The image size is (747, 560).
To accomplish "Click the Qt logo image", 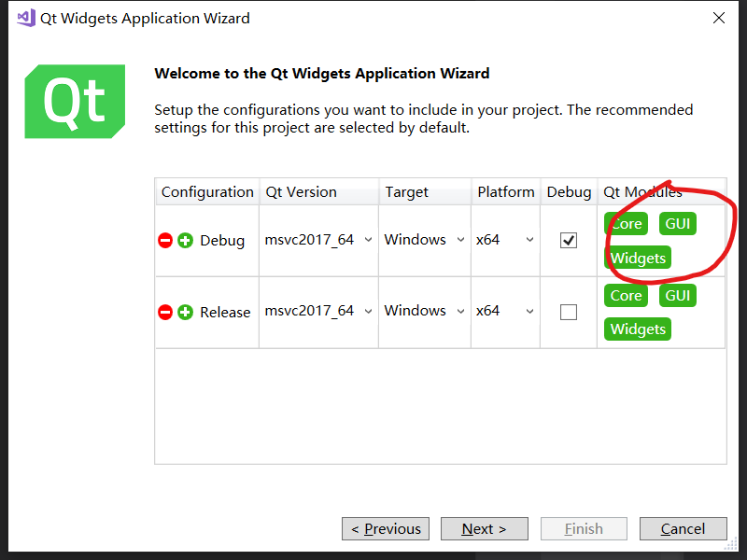I will pyautogui.click(x=75, y=102).
